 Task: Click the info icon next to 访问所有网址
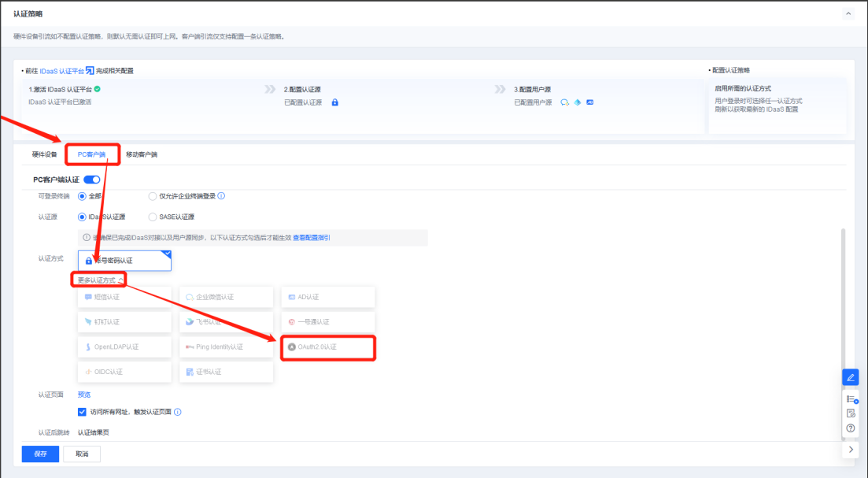pyautogui.click(x=178, y=412)
